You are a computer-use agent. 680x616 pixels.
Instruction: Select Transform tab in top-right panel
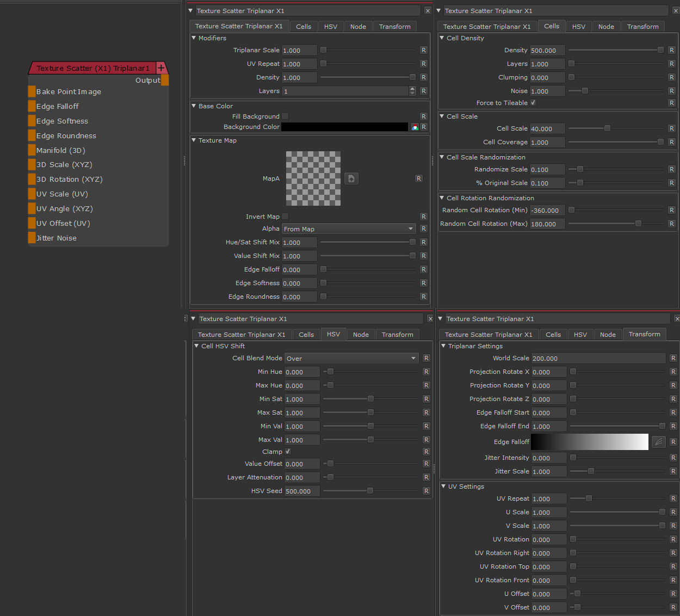pos(642,27)
